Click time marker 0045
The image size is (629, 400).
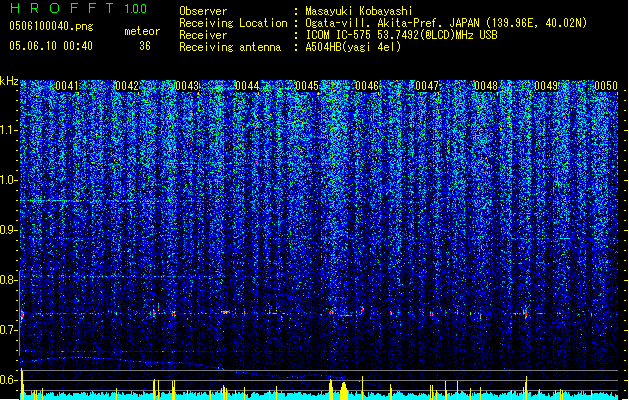click(307, 86)
